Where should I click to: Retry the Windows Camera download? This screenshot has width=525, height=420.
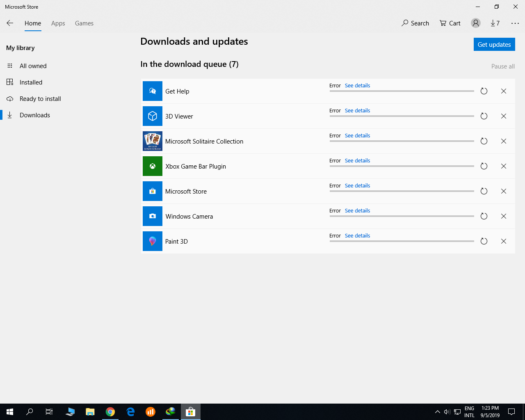[484, 216]
